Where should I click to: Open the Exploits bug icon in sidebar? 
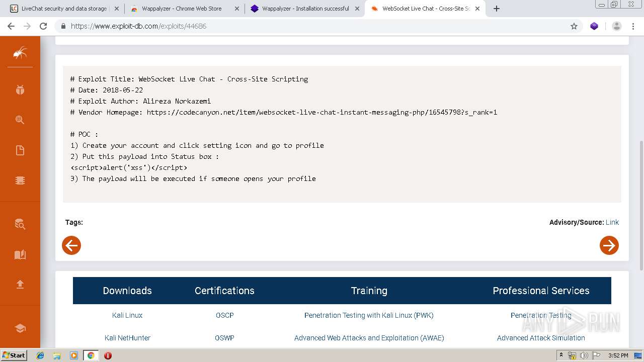click(x=20, y=90)
